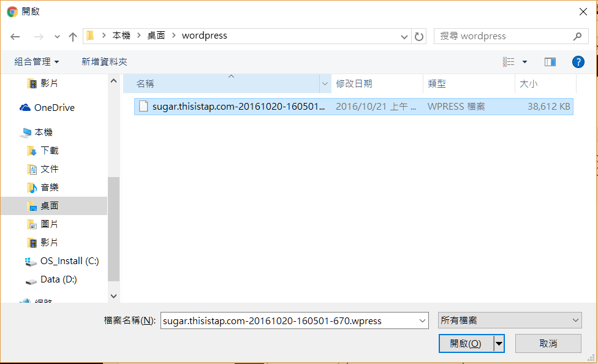Open Data (D:) drive
This screenshot has width=598, height=364.
(x=58, y=279)
